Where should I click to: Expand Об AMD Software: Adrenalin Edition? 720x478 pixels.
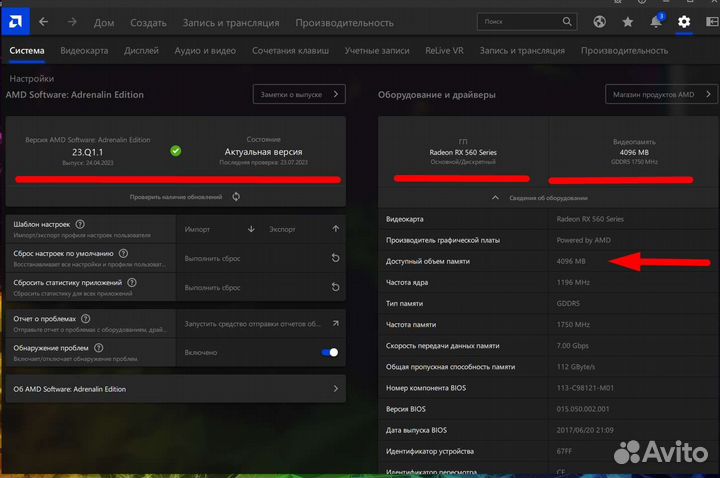pos(176,389)
